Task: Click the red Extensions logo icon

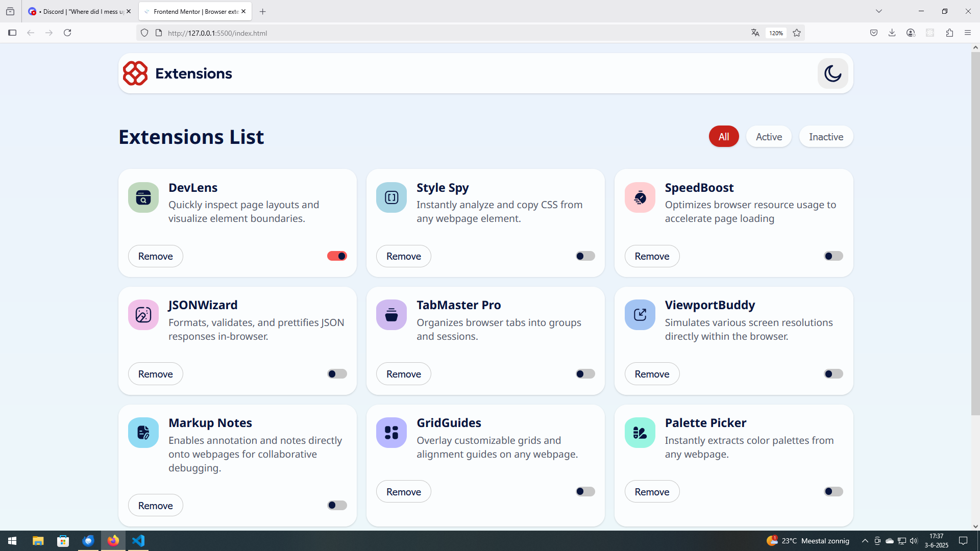Action: click(135, 73)
